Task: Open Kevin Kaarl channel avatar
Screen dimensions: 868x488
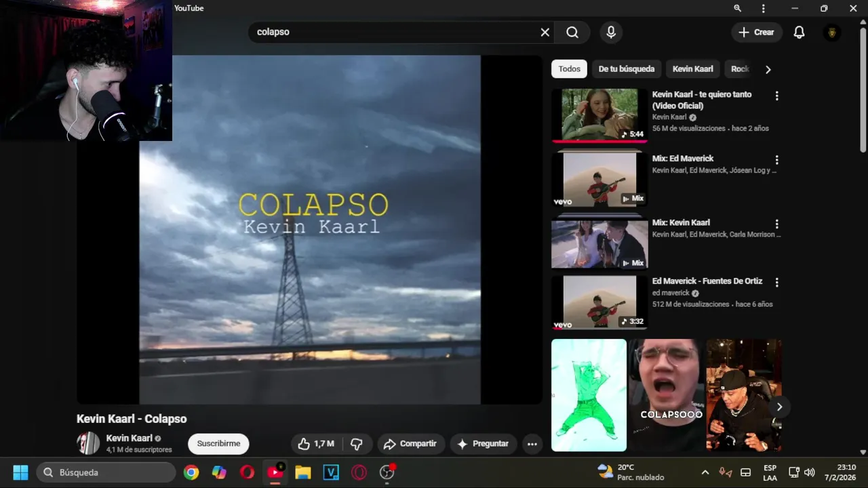Action: pyautogui.click(x=88, y=443)
